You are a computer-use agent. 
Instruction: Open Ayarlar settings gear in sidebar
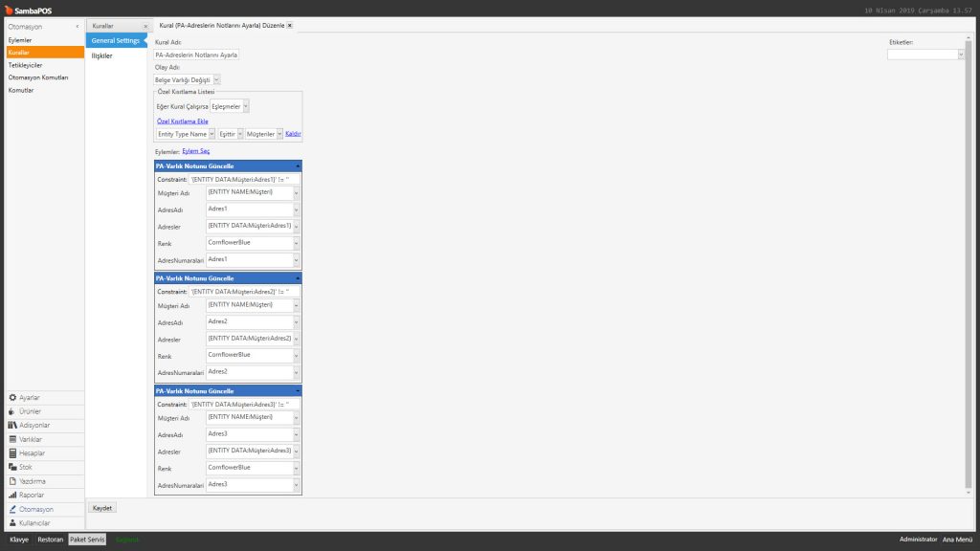pos(30,397)
